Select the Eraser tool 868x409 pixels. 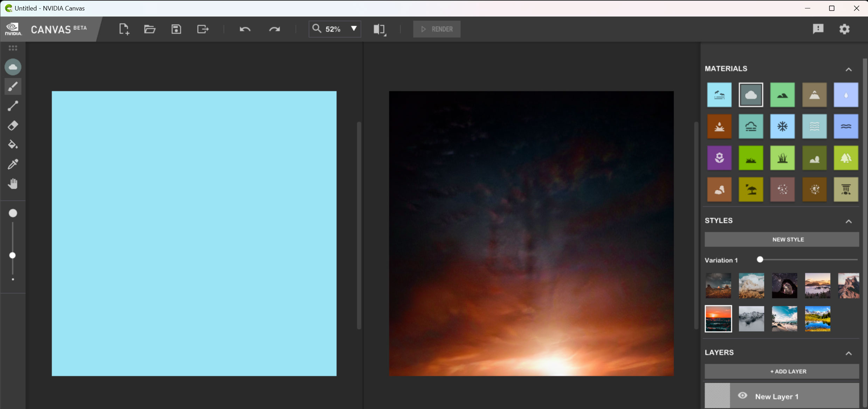pyautogui.click(x=13, y=125)
